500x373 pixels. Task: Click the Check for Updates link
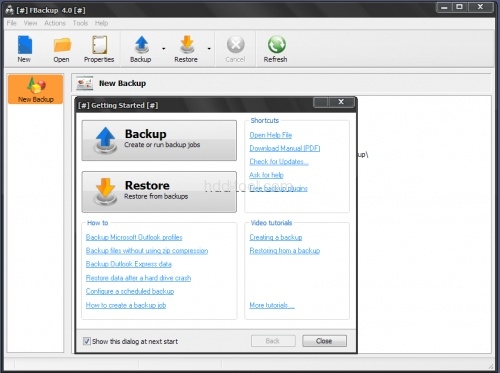point(279,162)
